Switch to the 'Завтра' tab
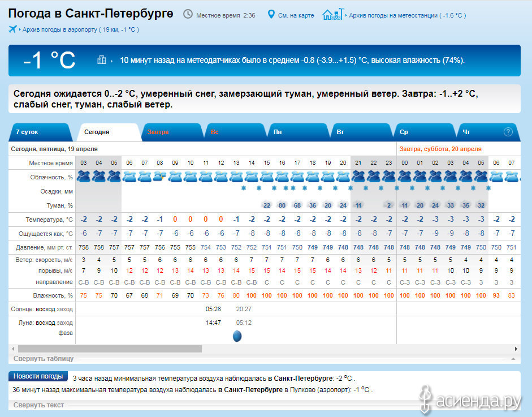The image size is (532, 417). tap(172, 132)
